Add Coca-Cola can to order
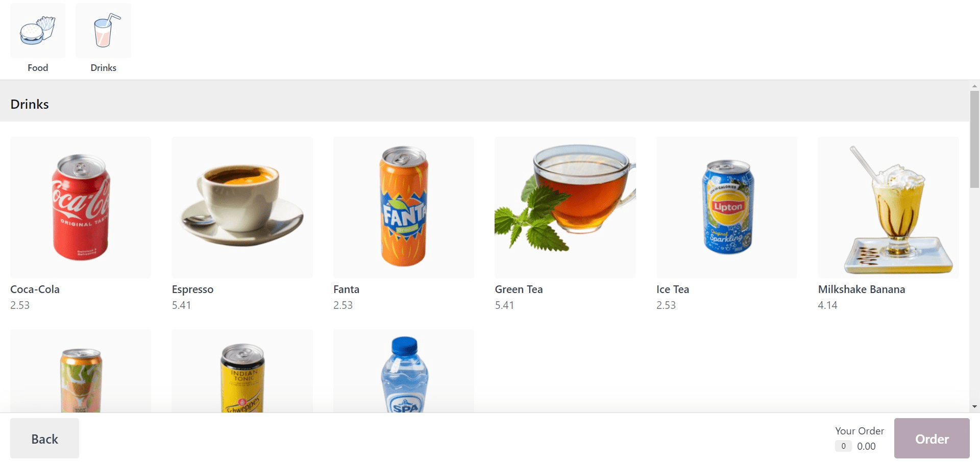 click(x=81, y=207)
